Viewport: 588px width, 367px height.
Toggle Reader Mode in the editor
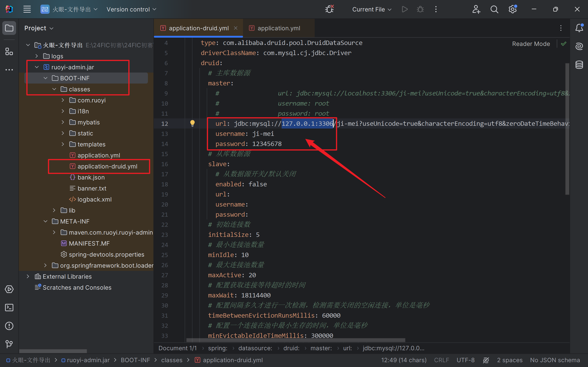[531, 44]
